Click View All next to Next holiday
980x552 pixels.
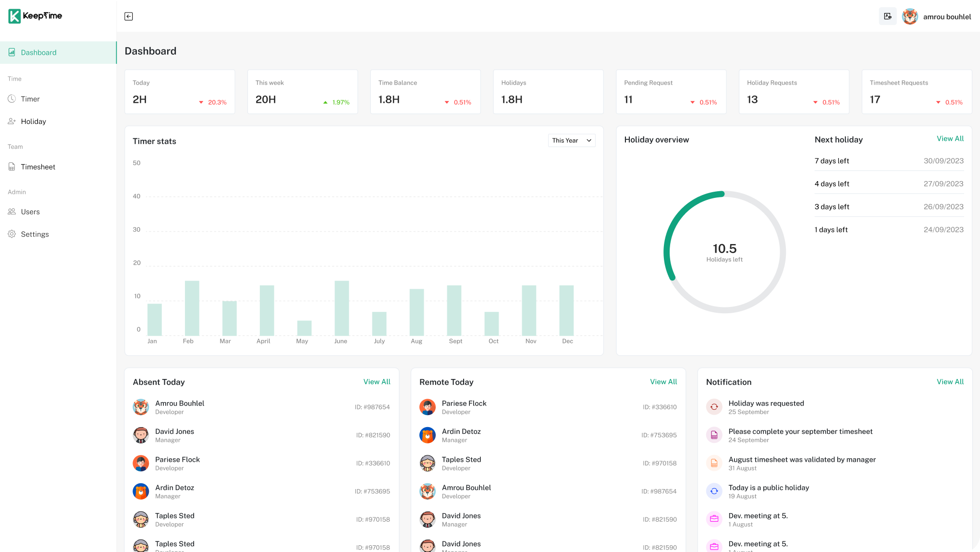point(950,139)
